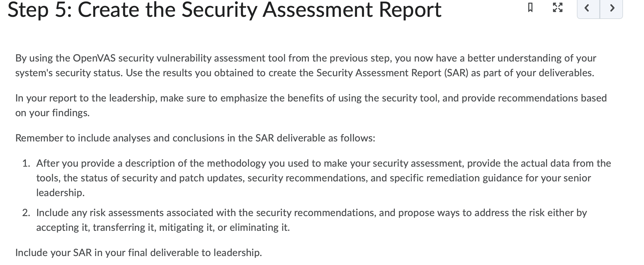This screenshot has width=644, height=265.
Task: Click the "Step 5: Create the Security Assessment Report" heading
Action: click(224, 10)
